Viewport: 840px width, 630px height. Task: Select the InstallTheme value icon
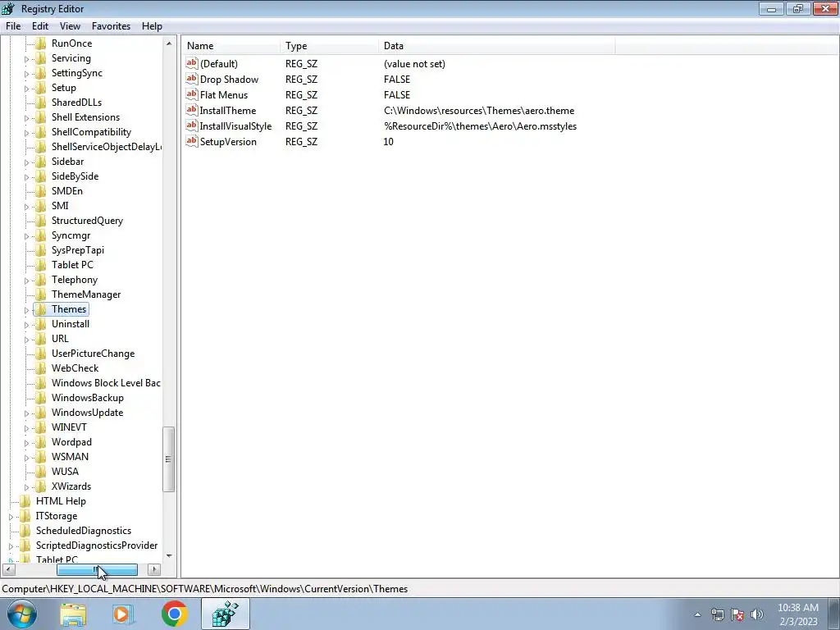pos(192,110)
